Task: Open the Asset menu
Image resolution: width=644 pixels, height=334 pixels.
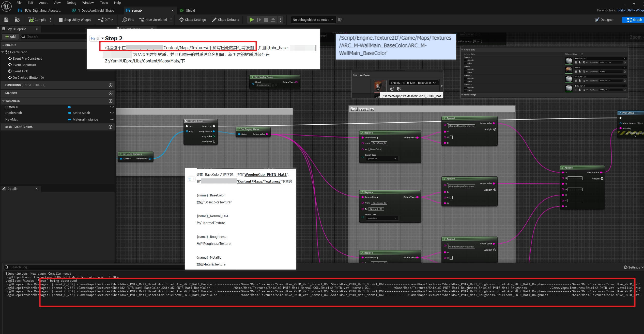Action: (43, 3)
